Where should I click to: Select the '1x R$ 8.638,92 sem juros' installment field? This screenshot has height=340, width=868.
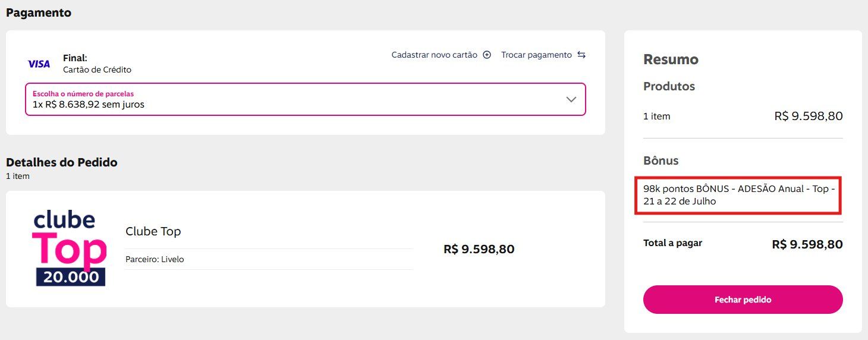pos(306,99)
